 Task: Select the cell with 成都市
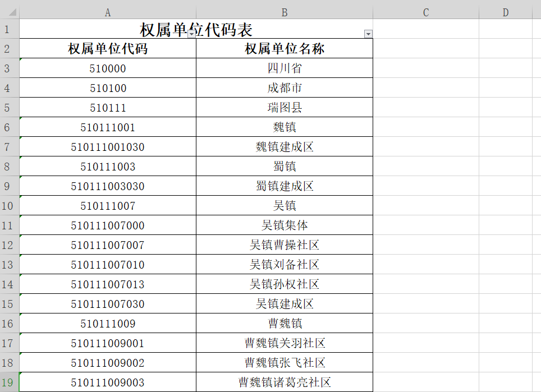coord(285,88)
